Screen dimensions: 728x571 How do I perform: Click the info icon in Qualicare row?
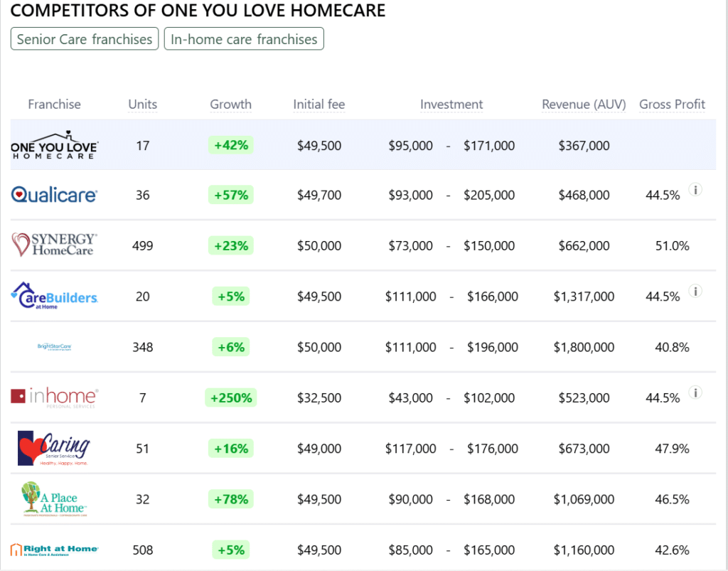point(695,189)
